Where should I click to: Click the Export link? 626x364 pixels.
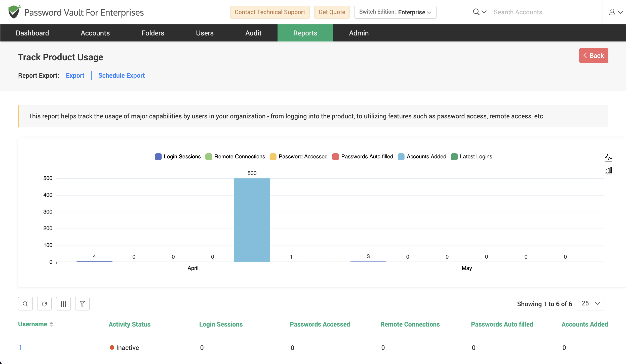(75, 75)
